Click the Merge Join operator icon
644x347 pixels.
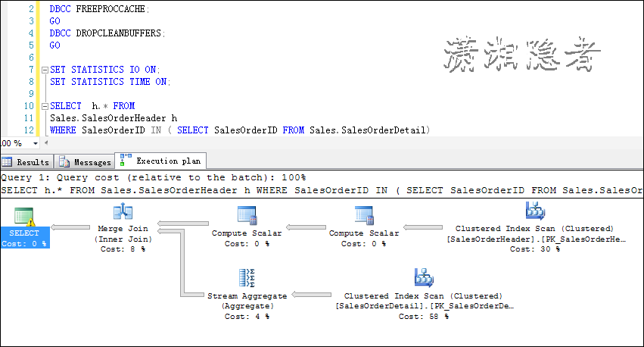point(123,213)
